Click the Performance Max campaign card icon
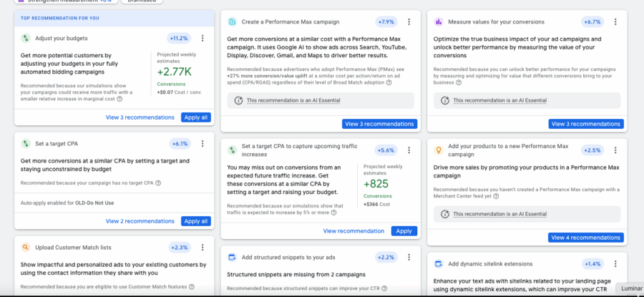 pos(232,22)
